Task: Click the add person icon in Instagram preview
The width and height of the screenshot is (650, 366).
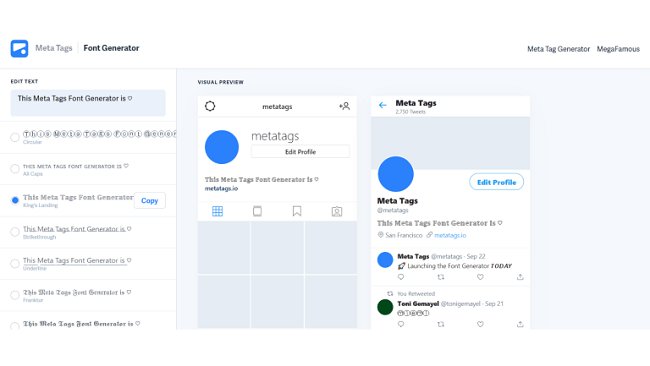Action: click(x=344, y=106)
